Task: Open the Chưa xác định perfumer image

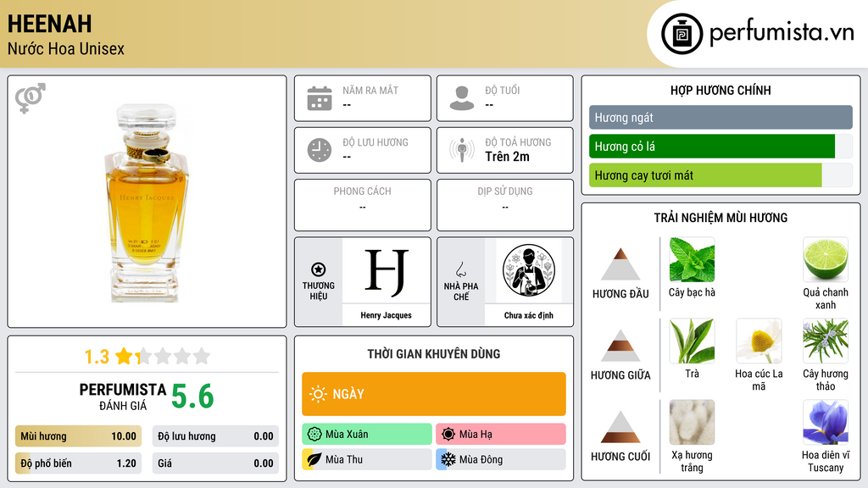Action: (529, 271)
